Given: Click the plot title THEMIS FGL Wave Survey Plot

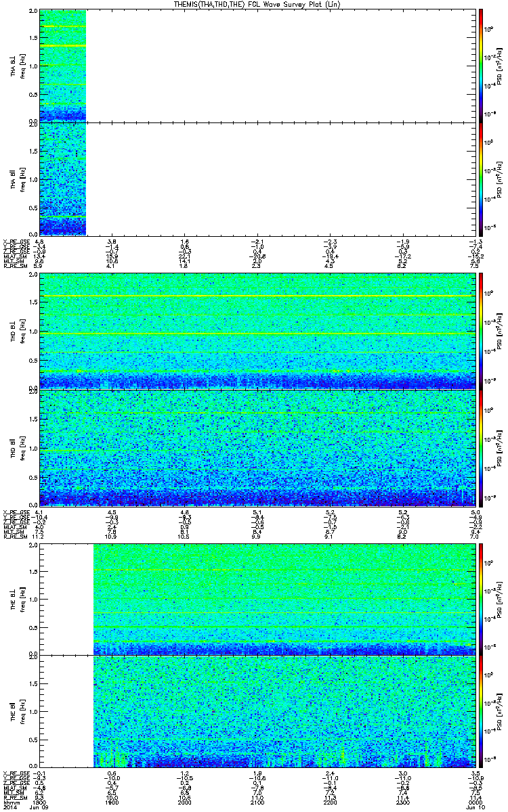Looking at the screenshot, I should 256,5.
